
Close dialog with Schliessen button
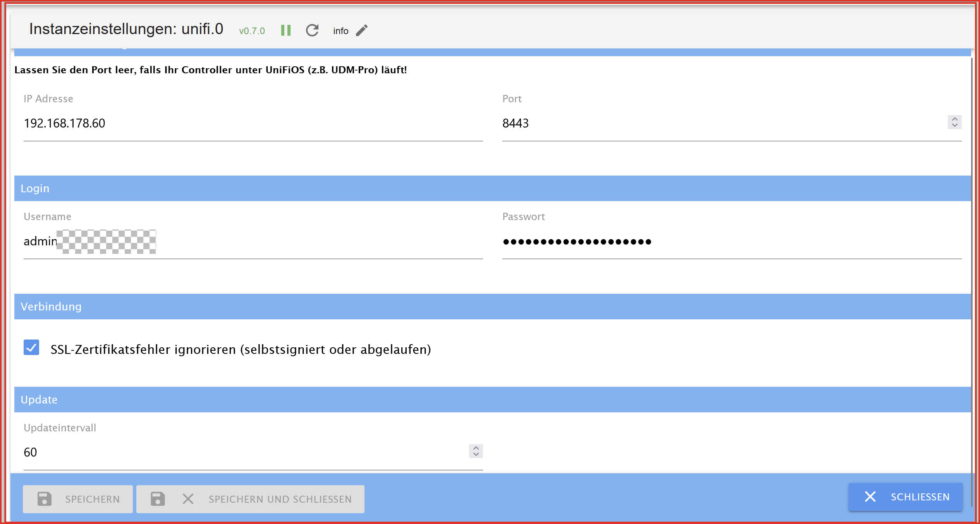pyautogui.click(x=906, y=497)
